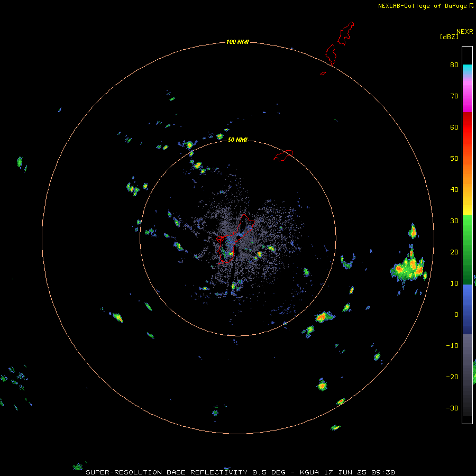476x476 pixels.
Task: Select the 60 value on the dBZ scale
Action: coord(454,127)
